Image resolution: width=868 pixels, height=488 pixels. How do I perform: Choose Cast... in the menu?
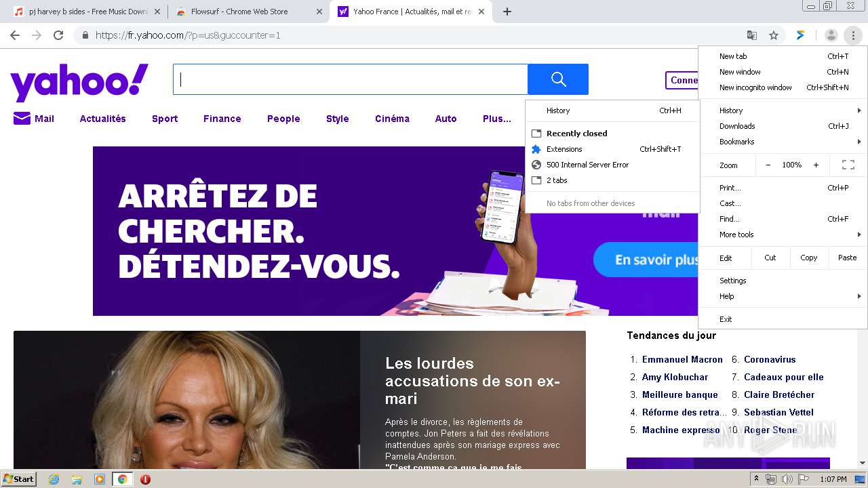(x=783, y=203)
